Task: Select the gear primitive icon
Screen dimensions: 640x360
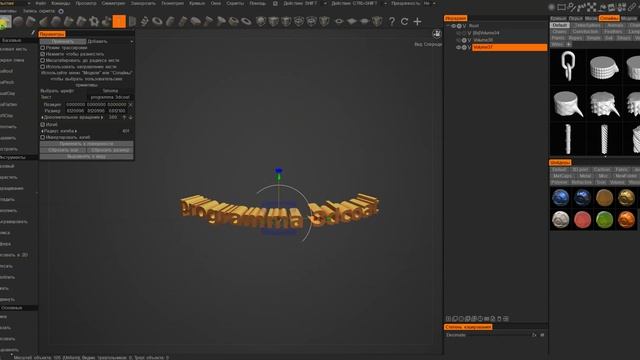Action: pyautogui.click(x=94, y=21)
